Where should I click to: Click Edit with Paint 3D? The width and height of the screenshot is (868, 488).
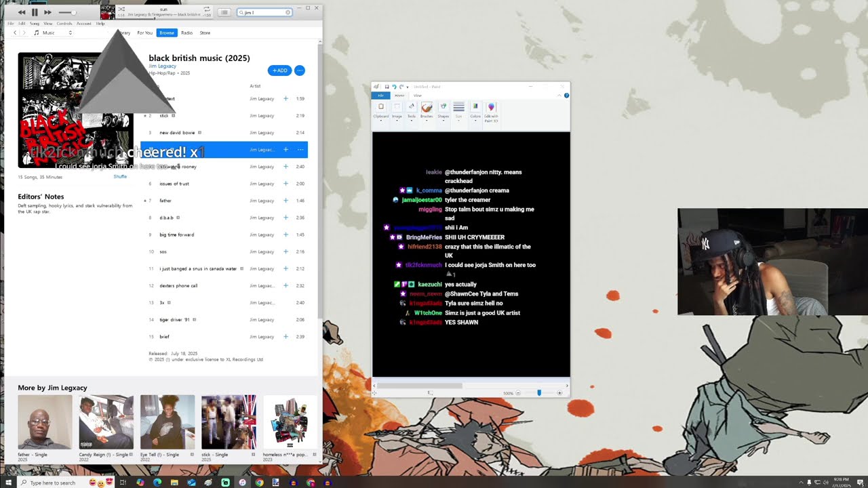click(491, 112)
